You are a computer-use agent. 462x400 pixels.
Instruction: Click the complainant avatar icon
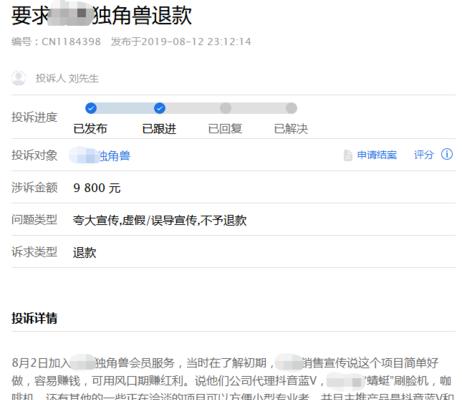point(18,78)
